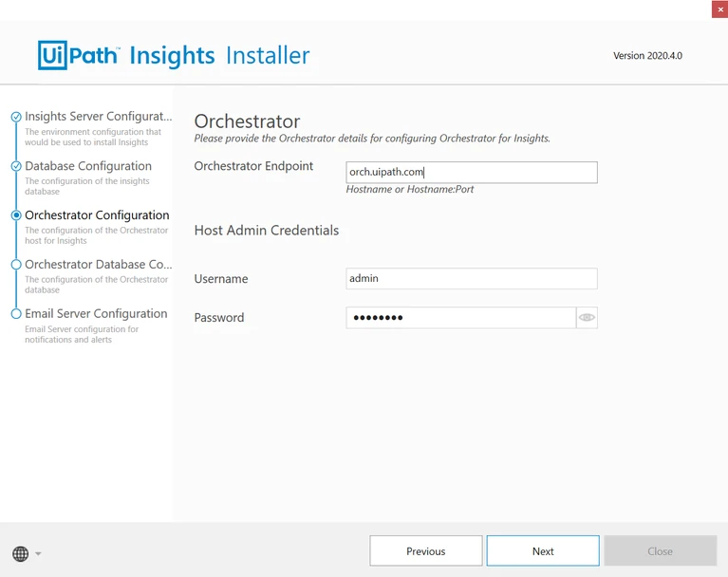Select the Orchestrator Configuration step radio marker
This screenshot has height=577, width=728.
tap(16, 214)
